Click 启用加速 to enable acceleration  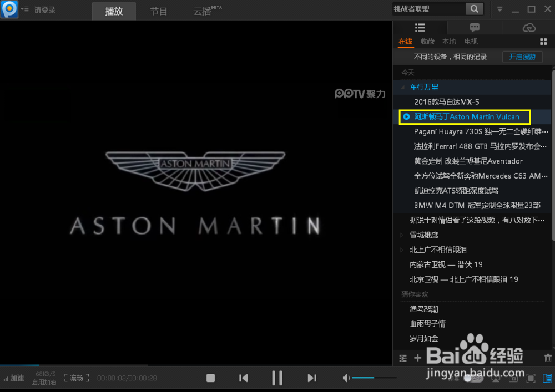coord(44,383)
